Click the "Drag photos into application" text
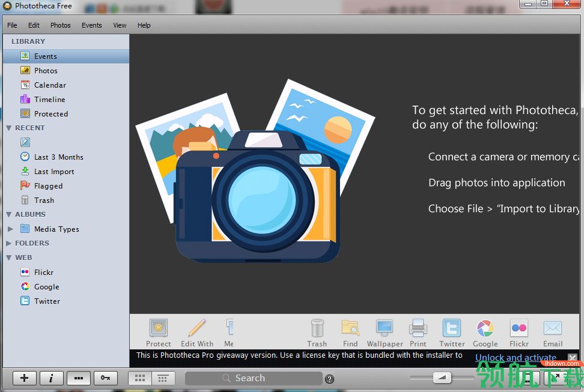The image size is (584, 392). [496, 182]
